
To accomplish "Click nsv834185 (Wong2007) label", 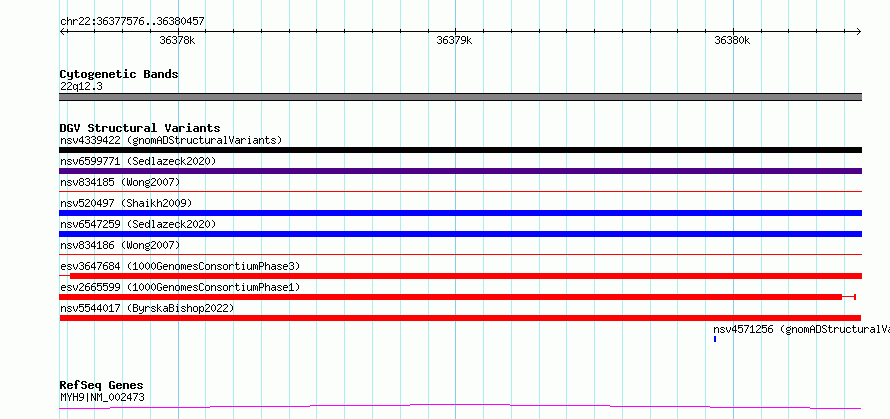I will click(x=120, y=182).
